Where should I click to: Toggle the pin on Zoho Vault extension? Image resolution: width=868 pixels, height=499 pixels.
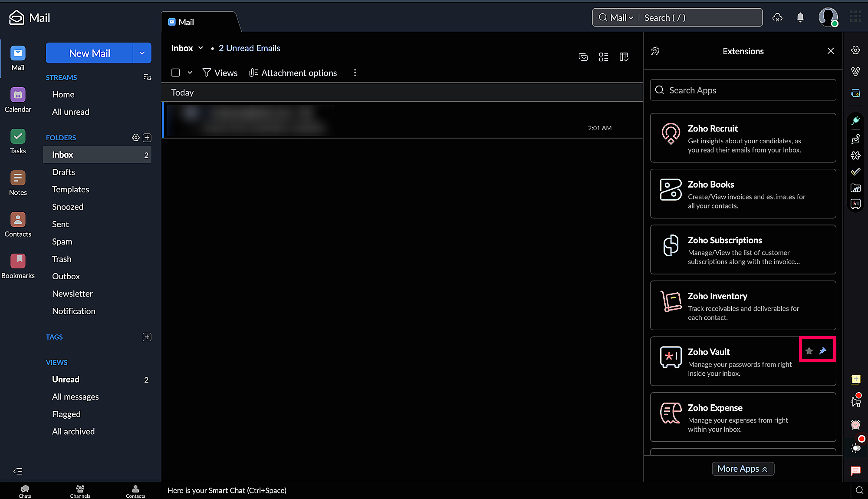[822, 351]
